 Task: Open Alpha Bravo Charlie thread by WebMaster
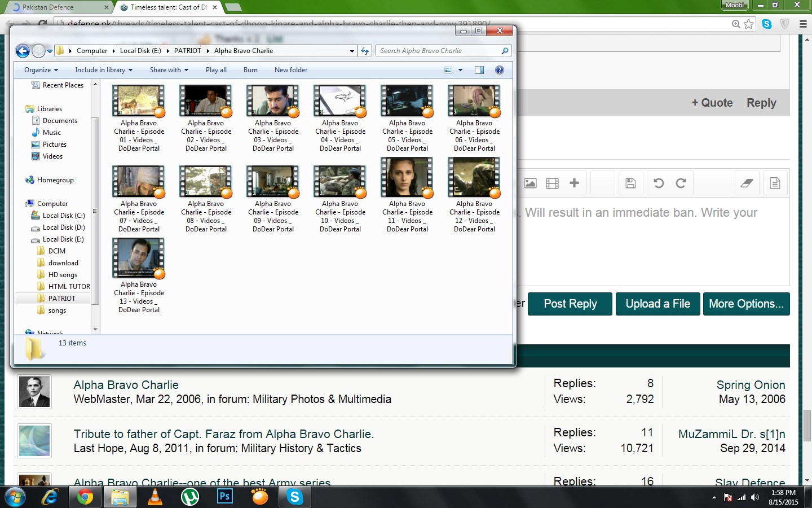(x=126, y=385)
